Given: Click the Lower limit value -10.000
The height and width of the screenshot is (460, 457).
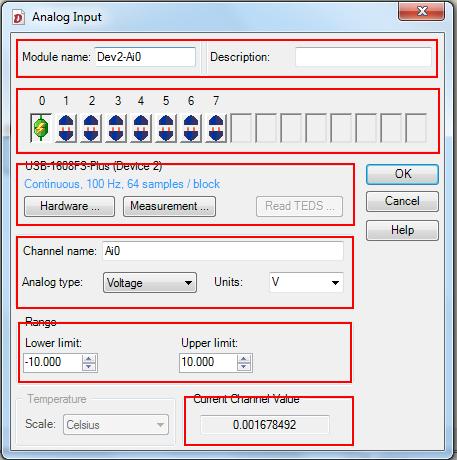Looking at the screenshot, I should coord(52,362).
